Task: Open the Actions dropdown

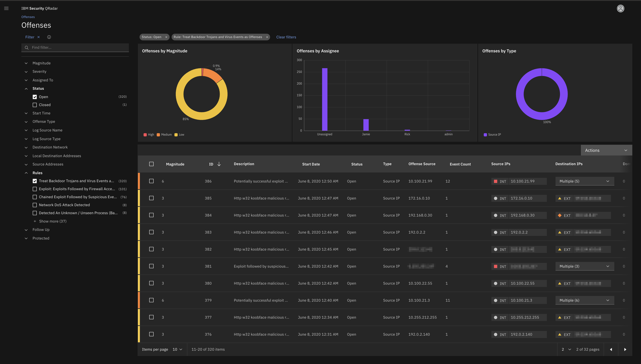Action: click(x=606, y=150)
